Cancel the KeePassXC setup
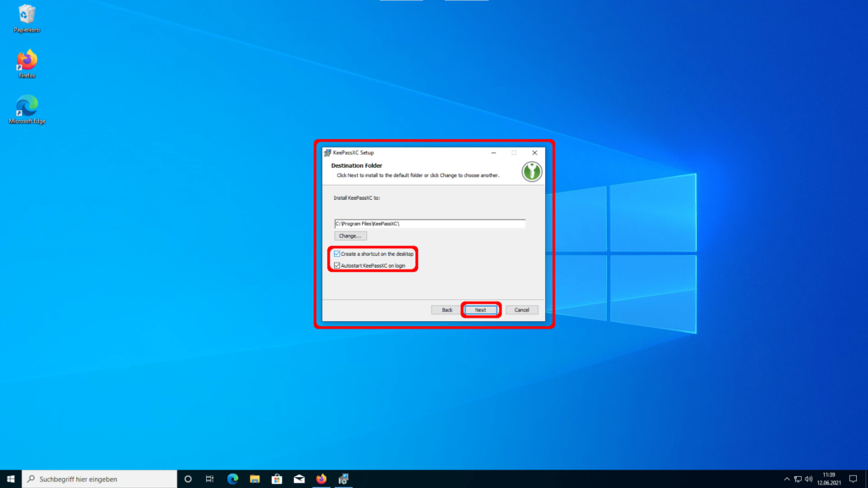Image resolution: width=868 pixels, height=488 pixels. 521,310
